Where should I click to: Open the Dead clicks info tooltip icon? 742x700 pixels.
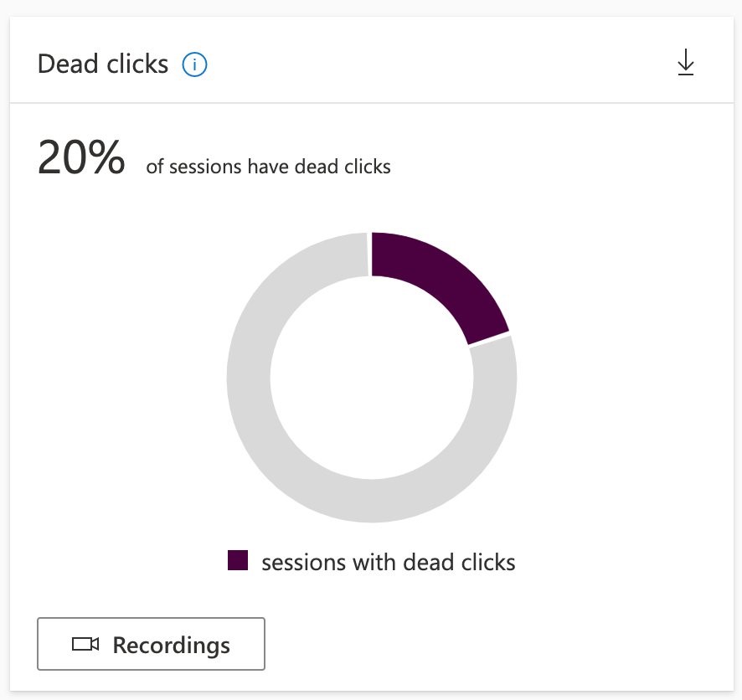click(194, 64)
